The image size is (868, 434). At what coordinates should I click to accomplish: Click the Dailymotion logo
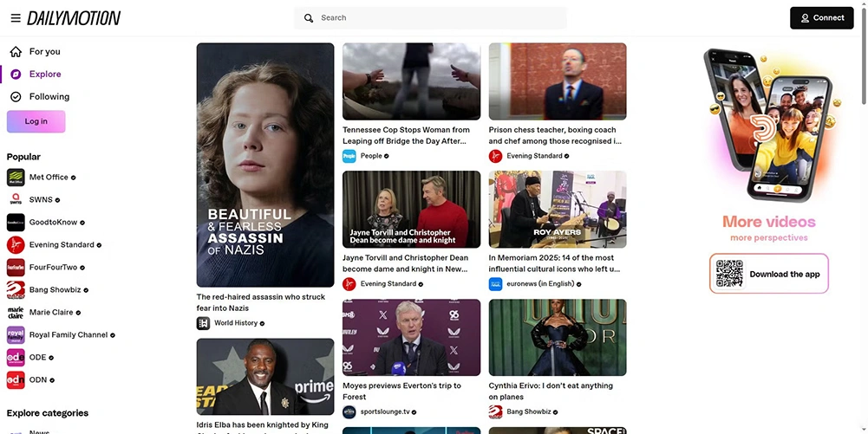[74, 18]
